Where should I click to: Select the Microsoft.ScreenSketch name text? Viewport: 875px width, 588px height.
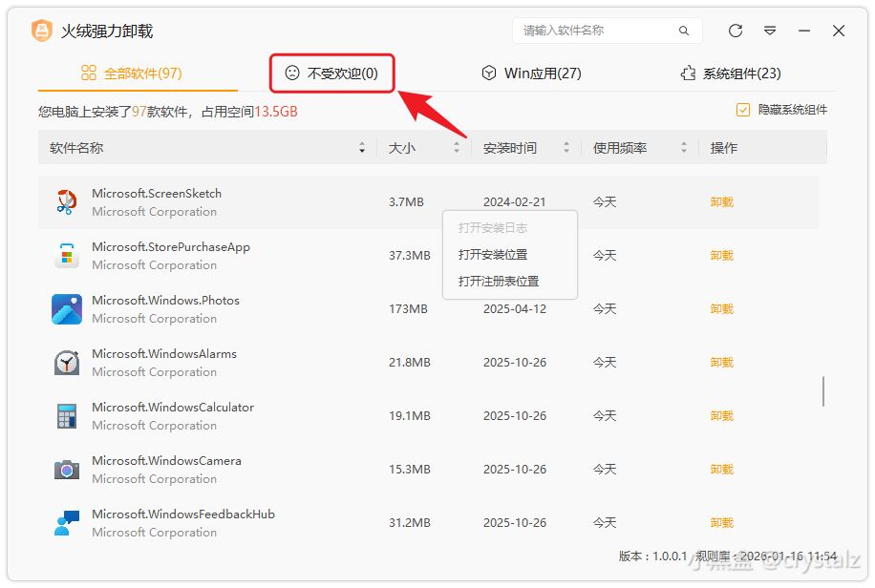click(x=157, y=194)
